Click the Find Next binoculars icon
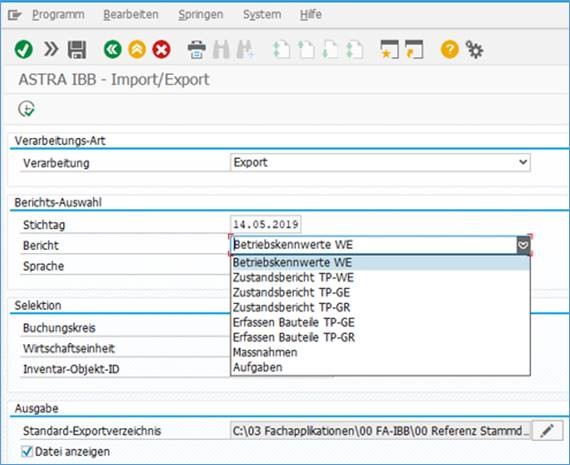Image resolution: width=570 pixels, height=465 pixels. pyautogui.click(x=246, y=50)
